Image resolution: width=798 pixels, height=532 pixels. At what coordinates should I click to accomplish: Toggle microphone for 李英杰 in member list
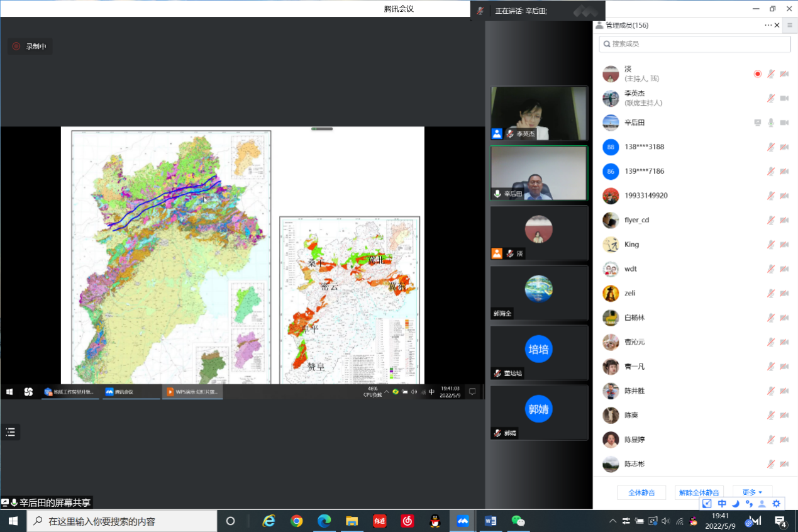pyautogui.click(x=771, y=98)
